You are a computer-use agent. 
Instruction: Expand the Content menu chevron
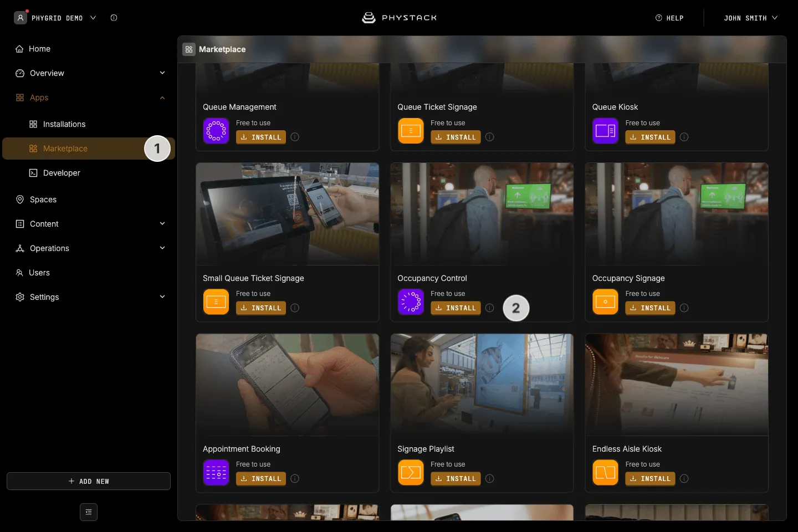point(162,224)
